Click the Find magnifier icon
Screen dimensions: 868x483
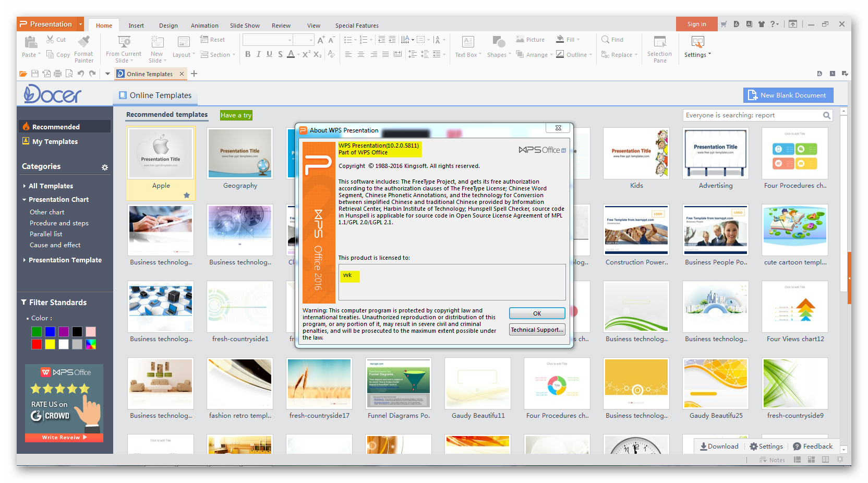(x=606, y=39)
